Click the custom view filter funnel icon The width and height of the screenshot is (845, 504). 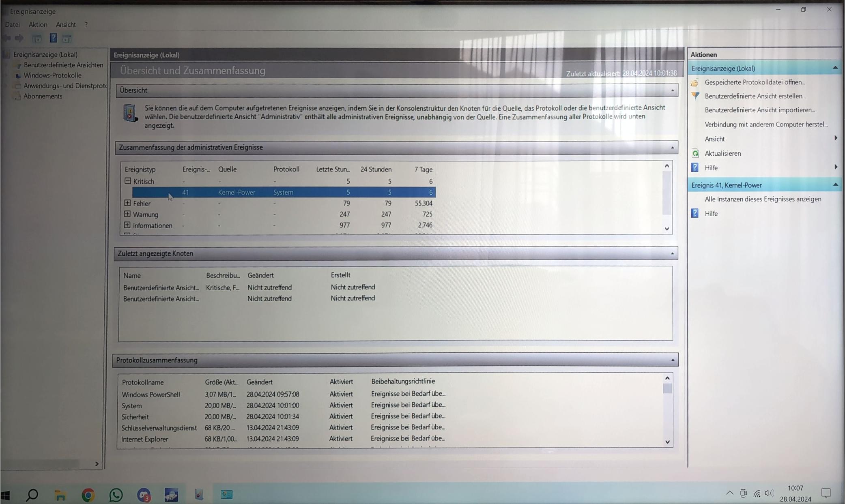695,96
